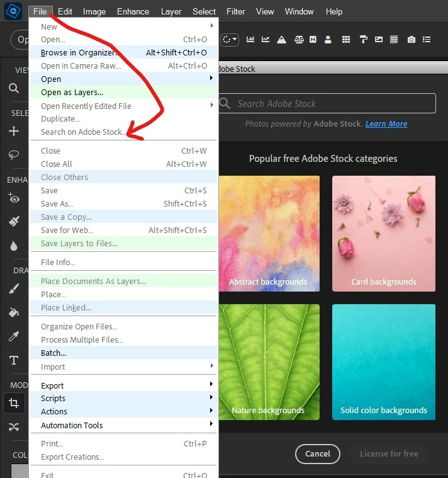
Task: Select the Lasso tool
Action: click(14, 155)
